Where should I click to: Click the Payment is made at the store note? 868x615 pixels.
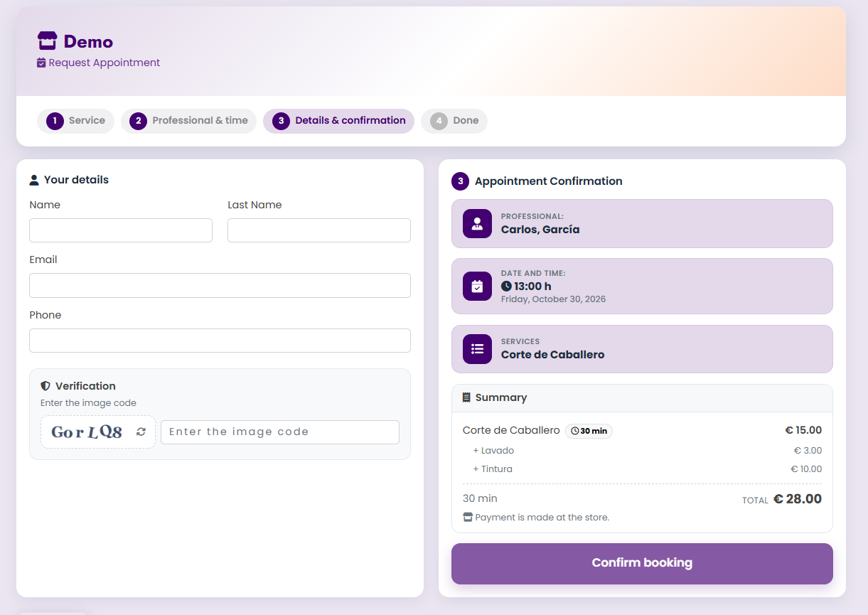(x=542, y=518)
